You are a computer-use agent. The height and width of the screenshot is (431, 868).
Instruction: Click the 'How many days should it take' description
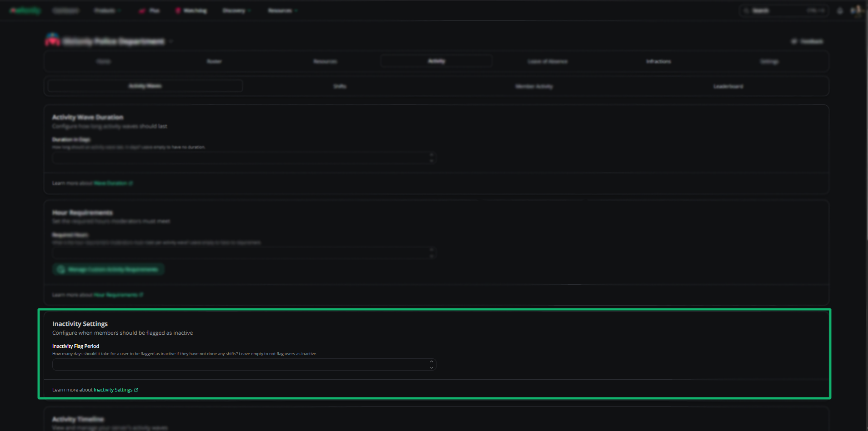[x=185, y=354]
